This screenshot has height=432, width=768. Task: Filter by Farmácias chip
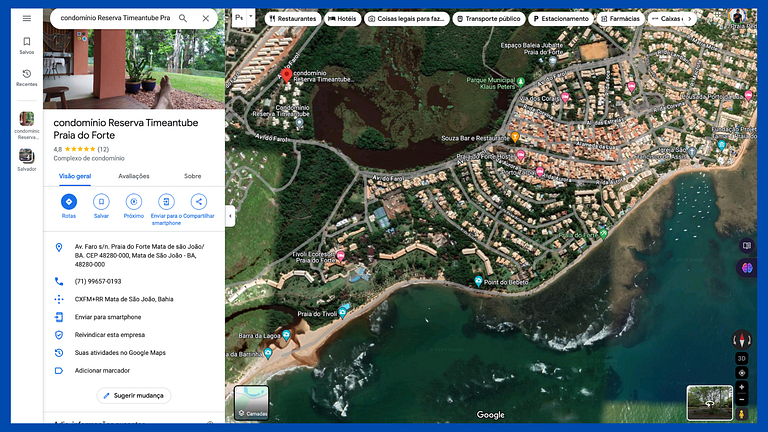621,19
